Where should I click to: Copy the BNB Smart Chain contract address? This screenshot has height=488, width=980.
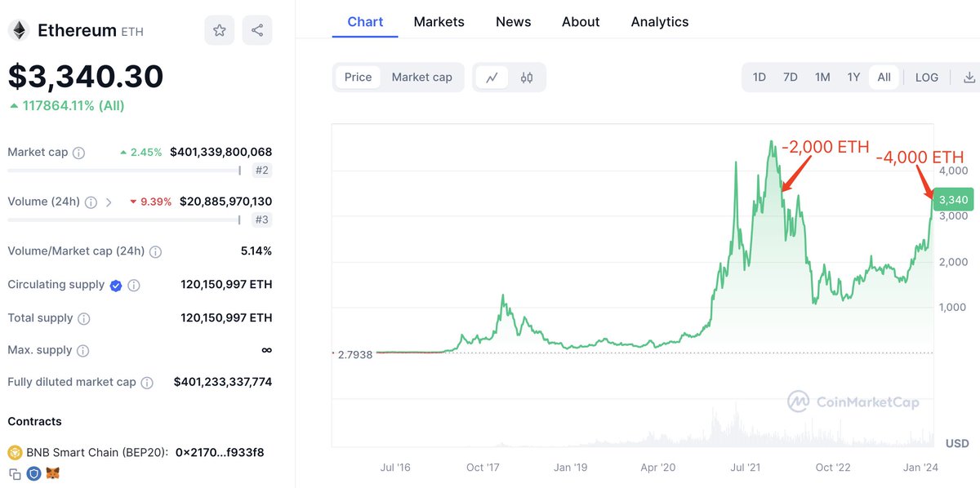(15, 473)
